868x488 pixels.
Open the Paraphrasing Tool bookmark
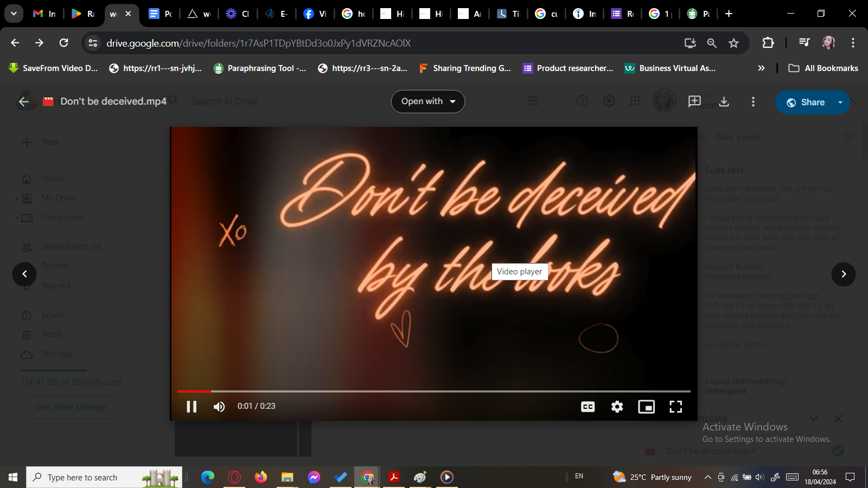[x=260, y=68]
